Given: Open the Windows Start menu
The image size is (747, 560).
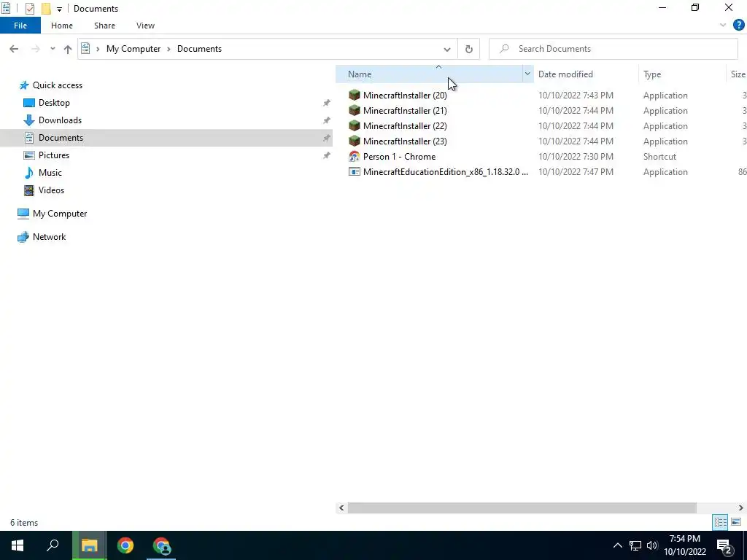Looking at the screenshot, I should click(x=18, y=545).
